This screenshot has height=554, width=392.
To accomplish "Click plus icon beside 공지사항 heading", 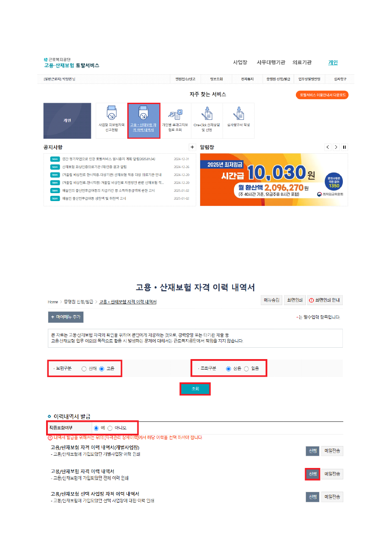I will 192,147.
